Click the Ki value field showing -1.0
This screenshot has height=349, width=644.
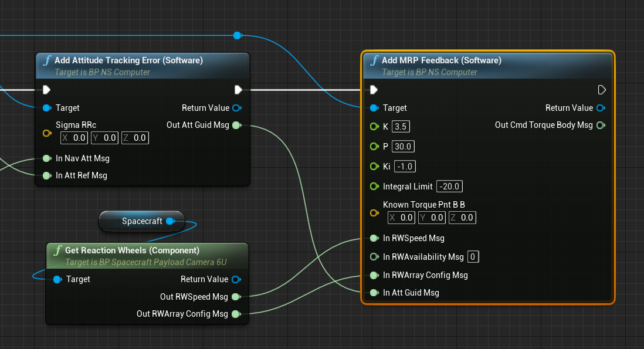pos(405,167)
